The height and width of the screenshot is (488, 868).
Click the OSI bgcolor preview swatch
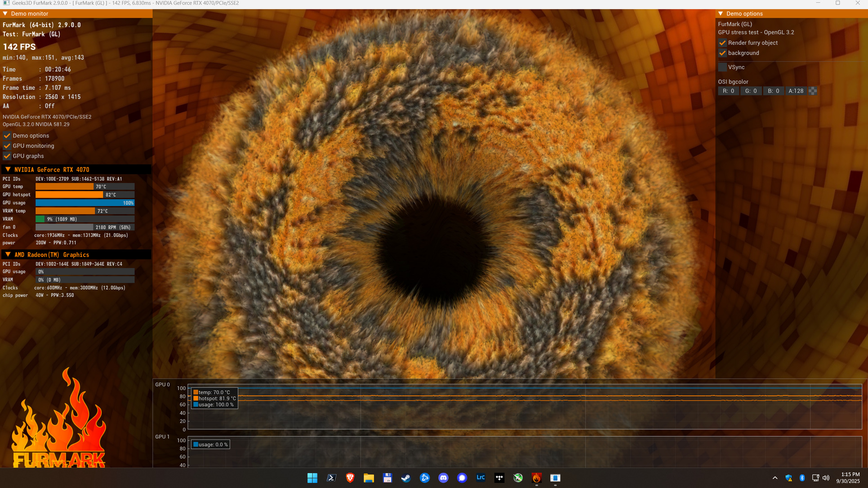(813, 91)
